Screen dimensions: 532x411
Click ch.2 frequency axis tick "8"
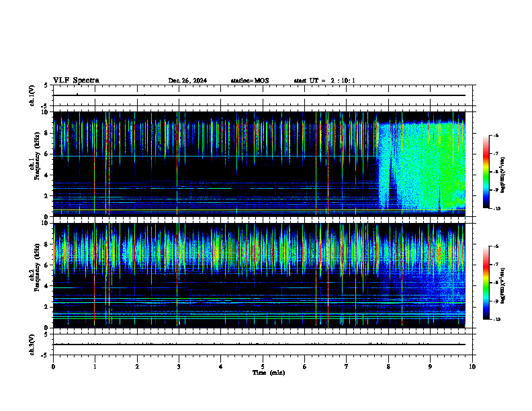(x=47, y=244)
